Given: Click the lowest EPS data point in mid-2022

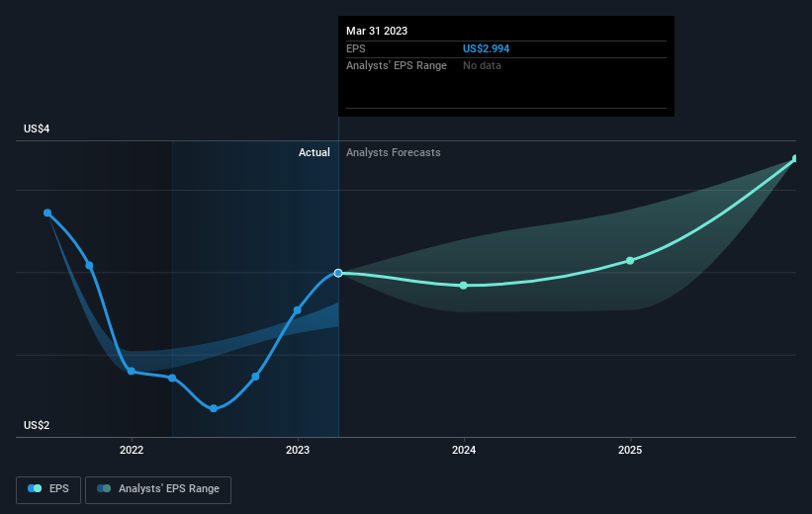Looking at the screenshot, I should [x=214, y=408].
